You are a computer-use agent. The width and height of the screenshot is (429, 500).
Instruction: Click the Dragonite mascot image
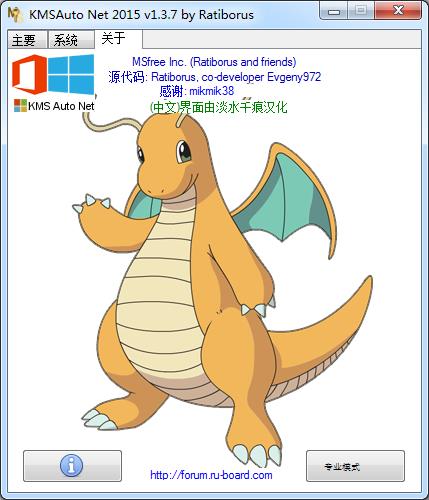tap(221, 287)
